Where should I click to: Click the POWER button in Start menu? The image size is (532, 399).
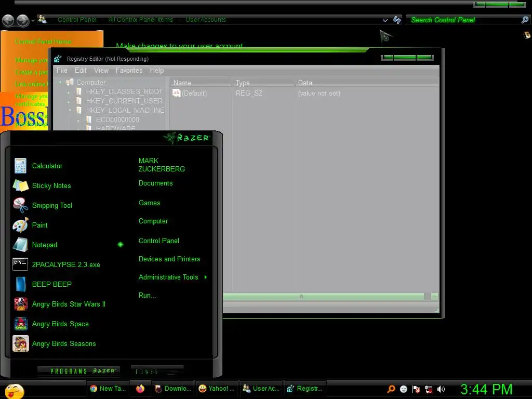[x=157, y=371]
